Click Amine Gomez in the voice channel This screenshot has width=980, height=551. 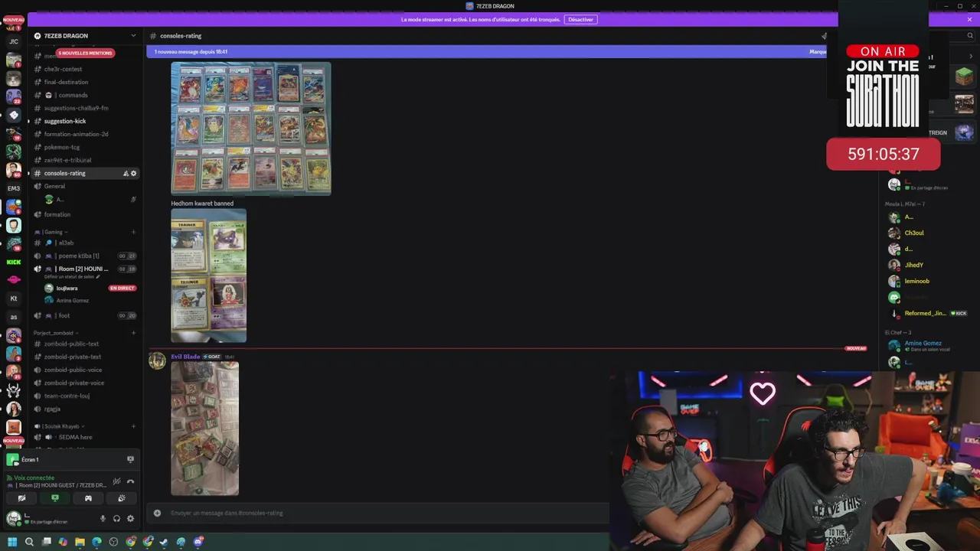73,300
